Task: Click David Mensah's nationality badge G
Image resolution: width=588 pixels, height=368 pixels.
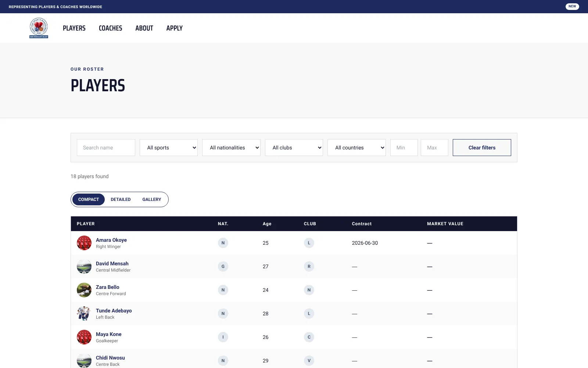Action: pos(223,266)
